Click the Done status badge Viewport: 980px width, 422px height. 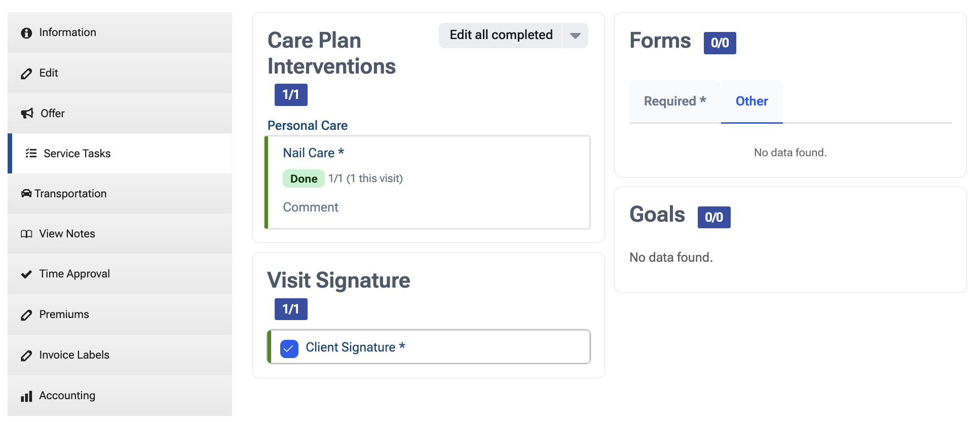coord(304,179)
